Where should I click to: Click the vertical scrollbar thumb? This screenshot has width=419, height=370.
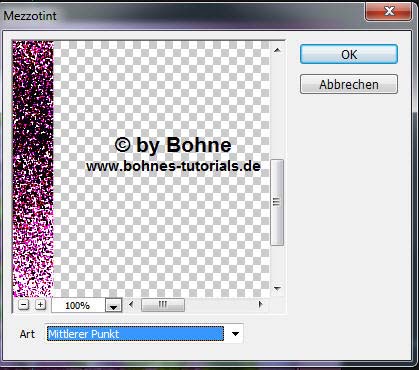pos(277,202)
